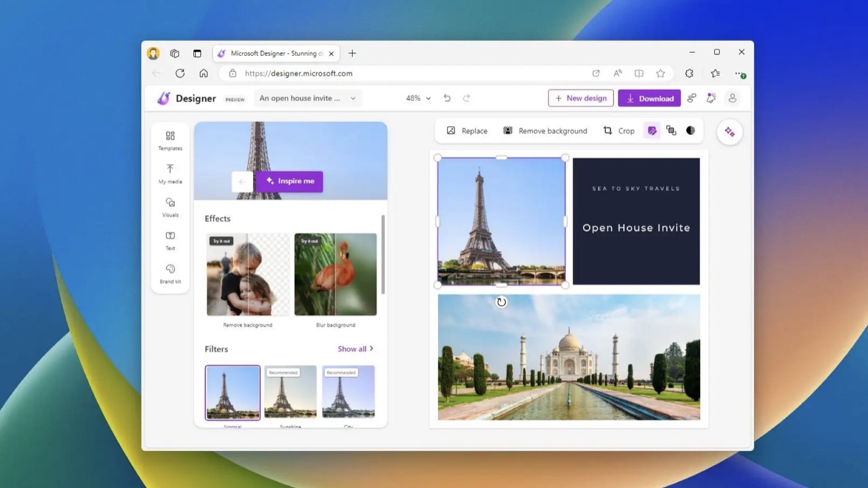
Task: Click the Redo arrow icon
Action: 467,98
